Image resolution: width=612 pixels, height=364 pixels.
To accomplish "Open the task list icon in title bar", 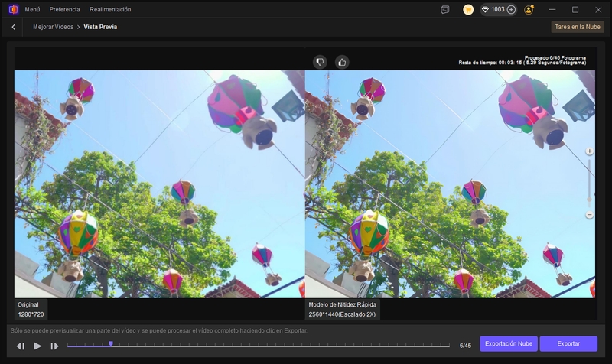I will (445, 10).
